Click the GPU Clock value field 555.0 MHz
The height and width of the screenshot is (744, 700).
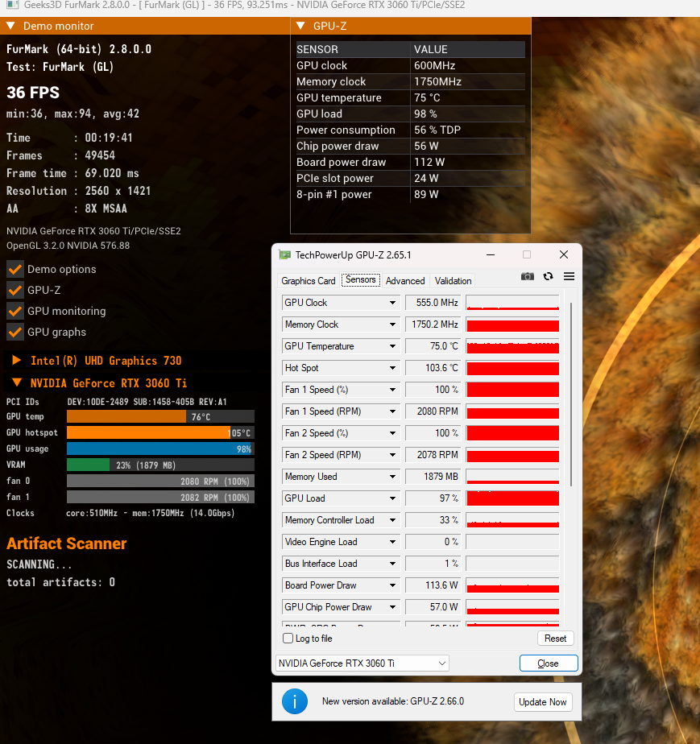tap(433, 303)
